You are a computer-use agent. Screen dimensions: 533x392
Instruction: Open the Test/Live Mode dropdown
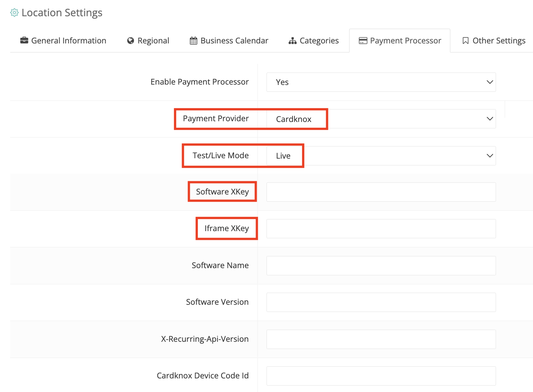pyautogui.click(x=381, y=156)
